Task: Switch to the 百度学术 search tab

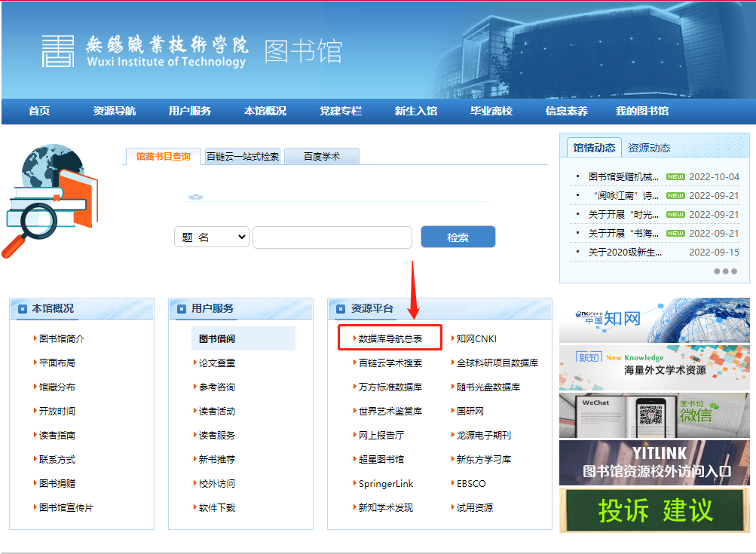Action: click(321, 155)
